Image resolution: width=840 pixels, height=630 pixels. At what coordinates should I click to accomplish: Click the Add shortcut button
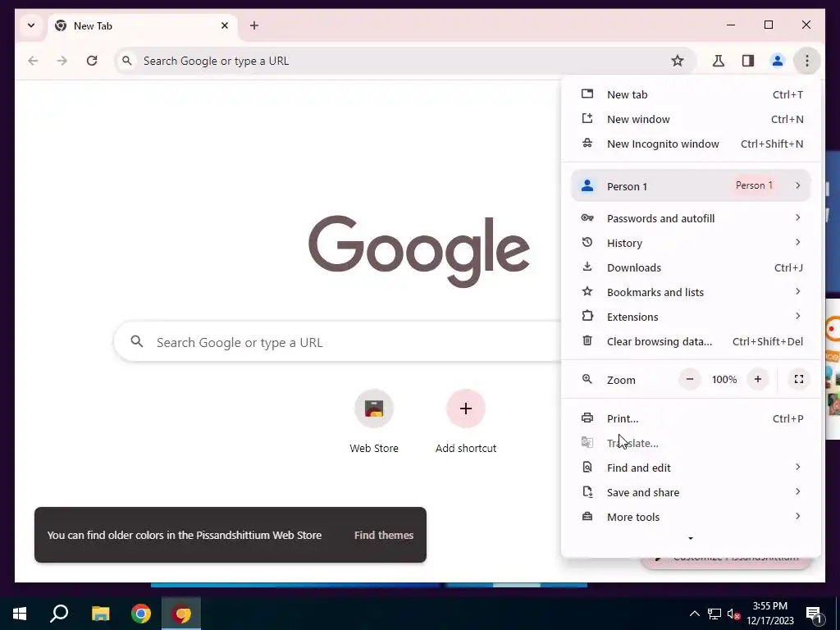click(466, 422)
